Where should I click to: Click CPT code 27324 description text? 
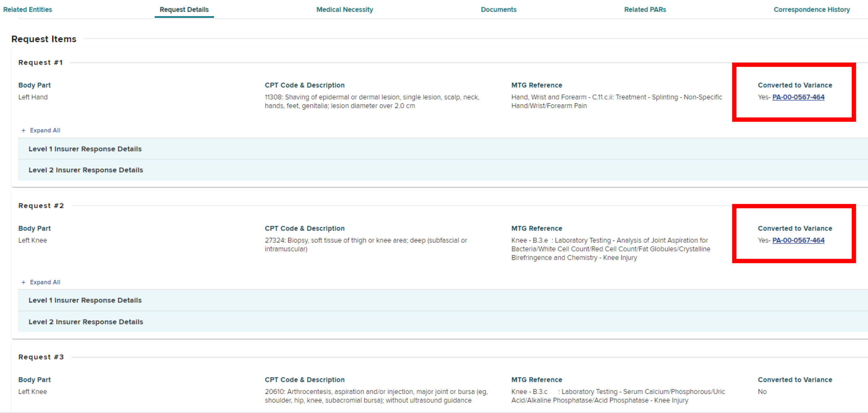tap(366, 244)
